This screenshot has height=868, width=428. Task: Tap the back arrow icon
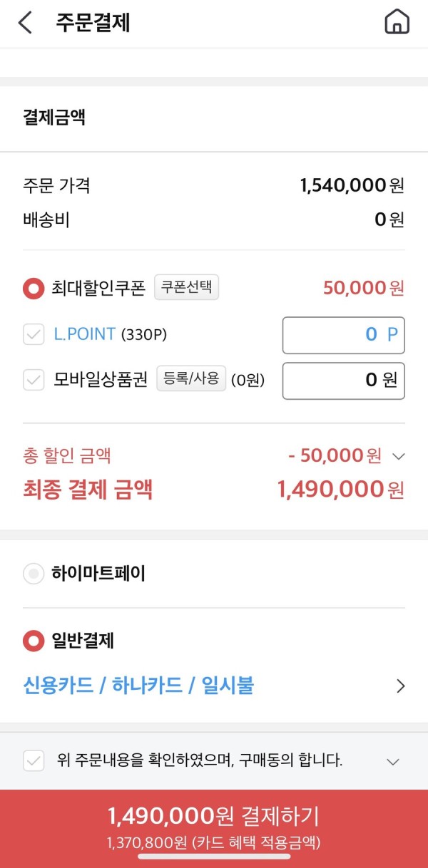point(25,23)
